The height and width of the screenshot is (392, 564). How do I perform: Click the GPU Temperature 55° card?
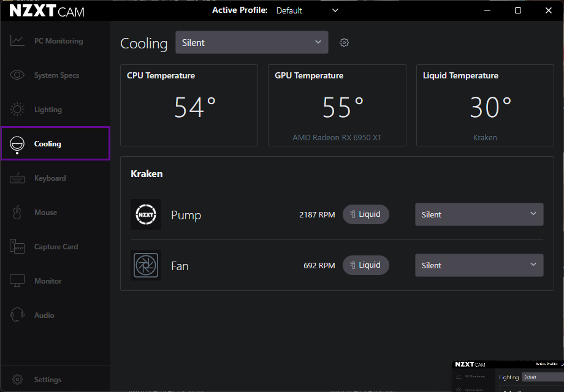point(337,105)
